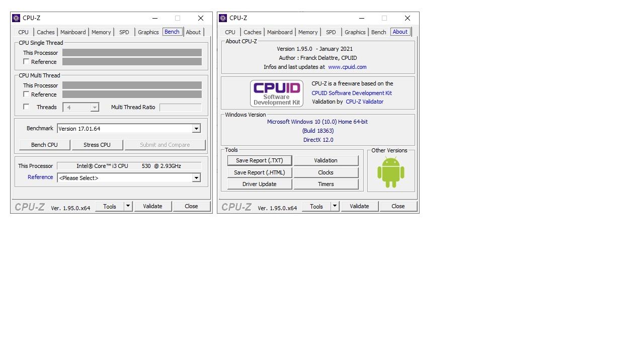Screen dimensions: 644x362
Task: Open the CPUID Software Development Kit link
Action: [x=352, y=93]
